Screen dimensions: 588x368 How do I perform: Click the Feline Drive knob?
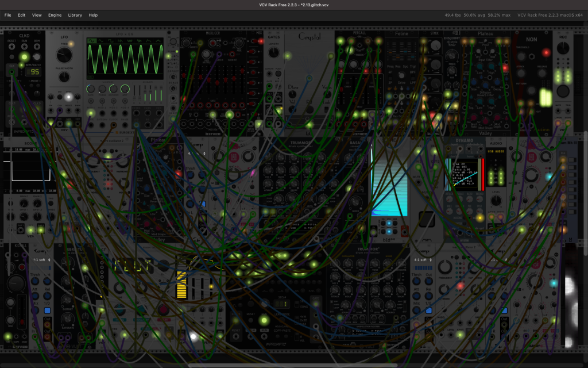click(x=401, y=75)
